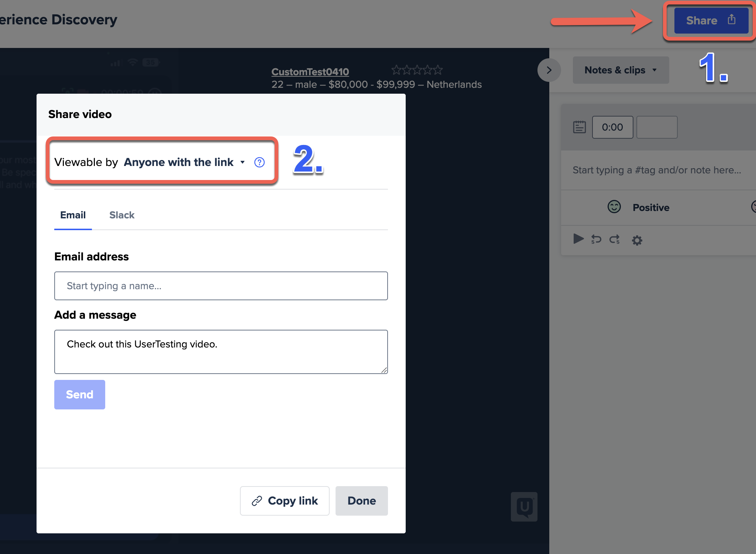Screen dimensions: 756x554
Task: Switch to the Slack tab
Action: (122, 215)
